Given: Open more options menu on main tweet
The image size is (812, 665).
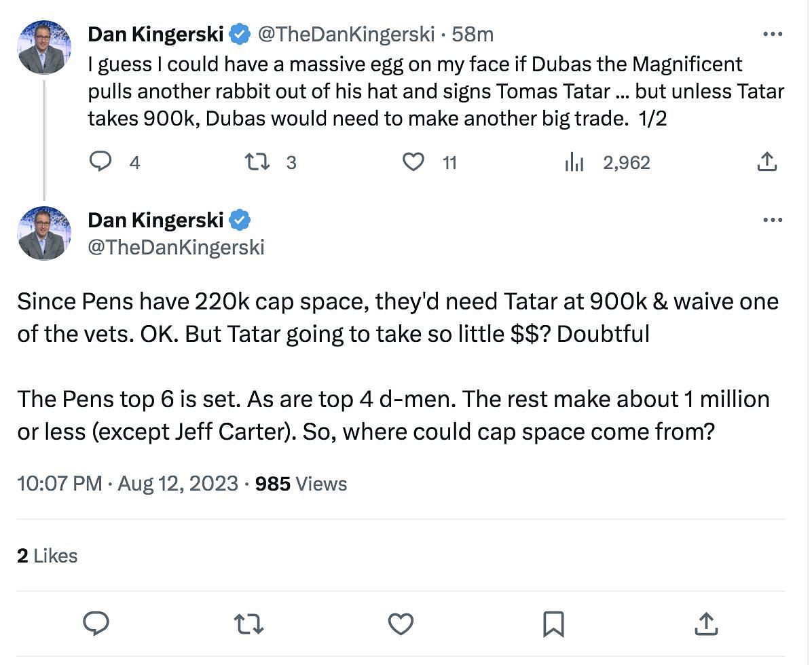Looking at the screenshot, I should click(773, 220).
